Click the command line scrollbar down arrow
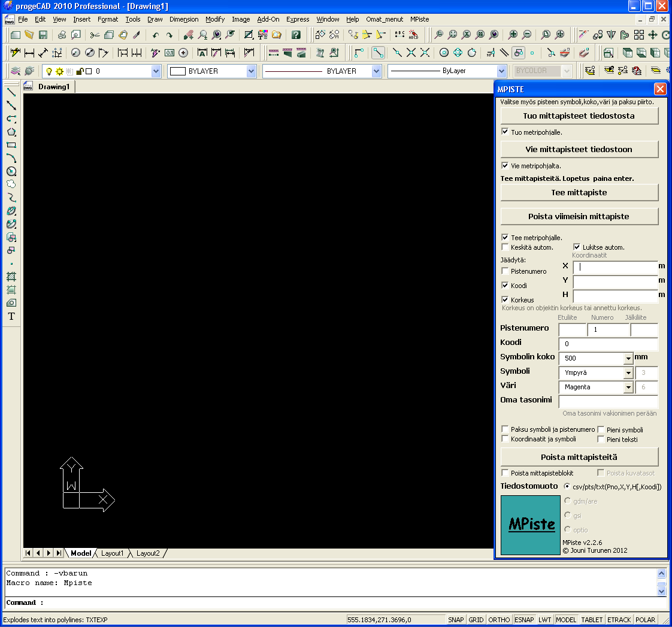 [661, 592]
